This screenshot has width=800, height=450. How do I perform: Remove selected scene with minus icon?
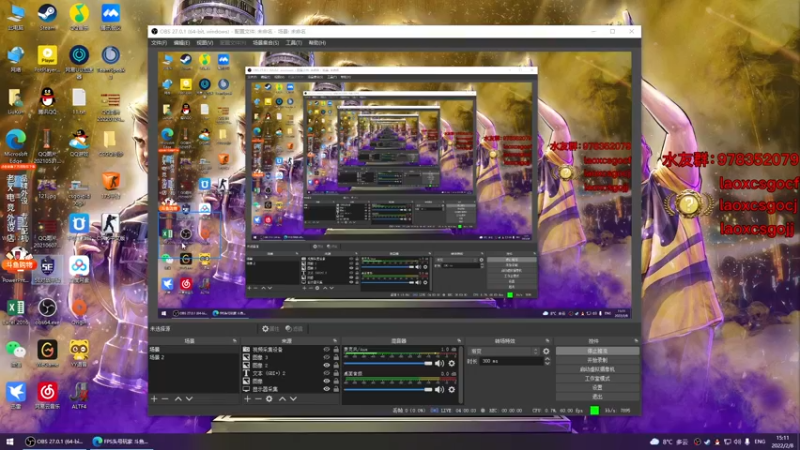(165, 399)
